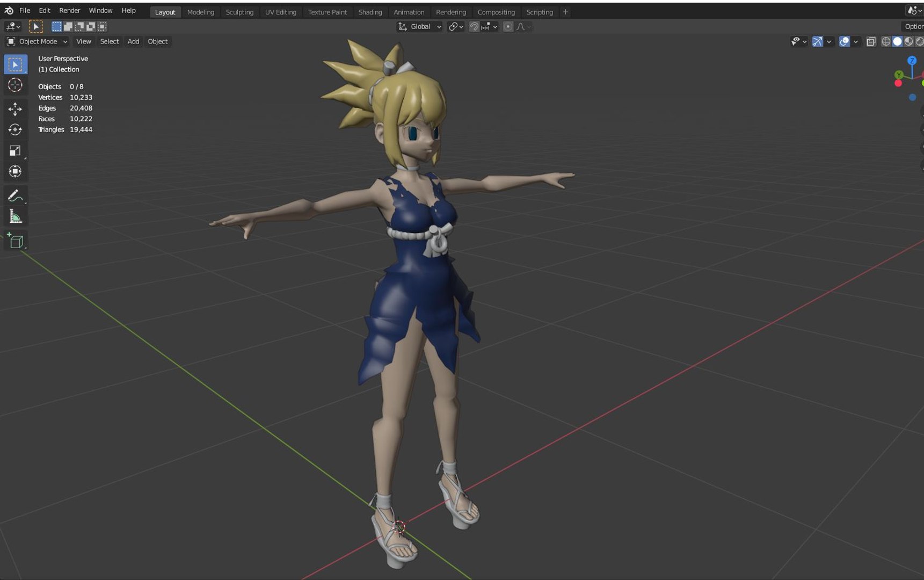
Task: Open the proportional falloff dropdown
Action: coord(523,27)
